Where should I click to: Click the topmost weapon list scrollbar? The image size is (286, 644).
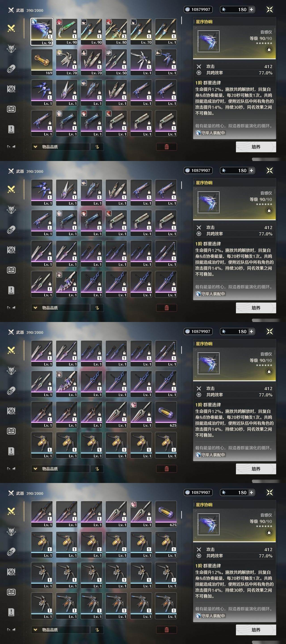point(182,21)
